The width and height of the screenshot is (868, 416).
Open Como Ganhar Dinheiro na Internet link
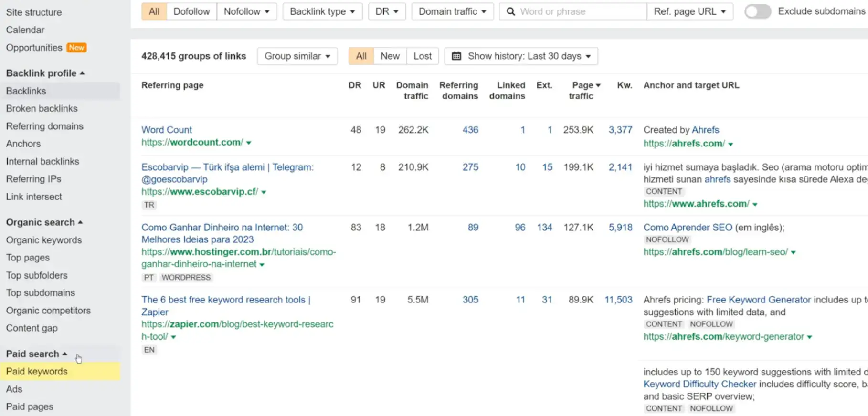point(222,234)
